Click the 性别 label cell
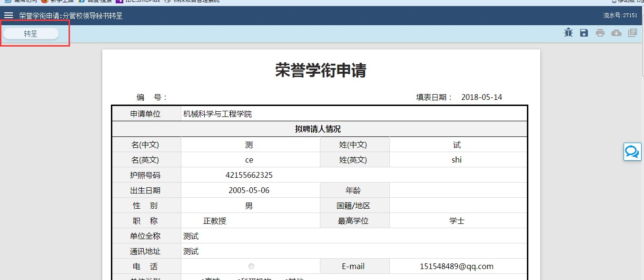The height and width of the screenshot is (280, 644). tap(146, 205)
